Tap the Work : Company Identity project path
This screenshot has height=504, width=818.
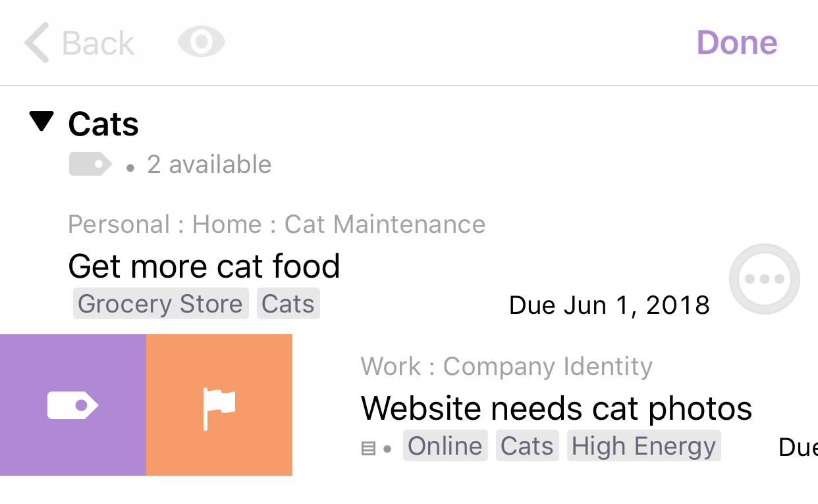[x=506, y=366]
